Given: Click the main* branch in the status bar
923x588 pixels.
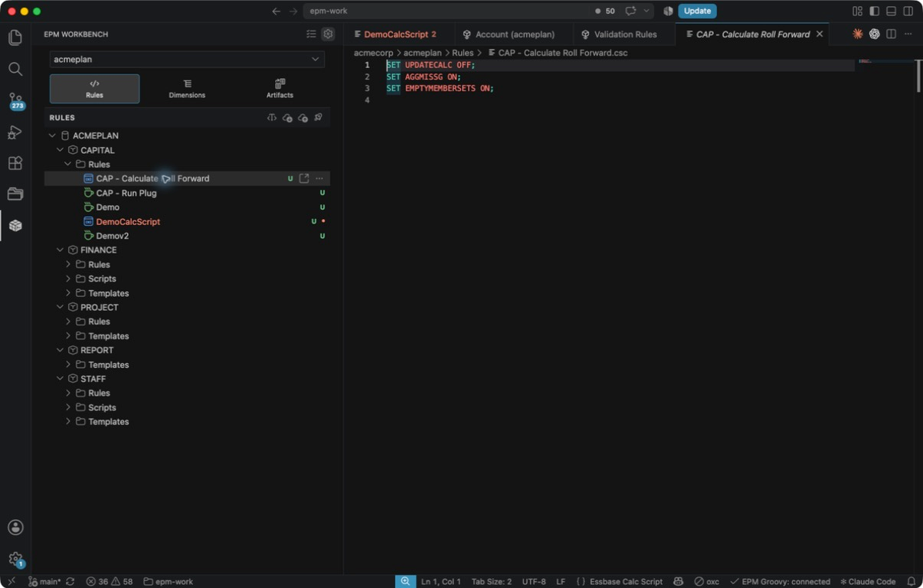Looking at the screenshot, I should [44, 582].
